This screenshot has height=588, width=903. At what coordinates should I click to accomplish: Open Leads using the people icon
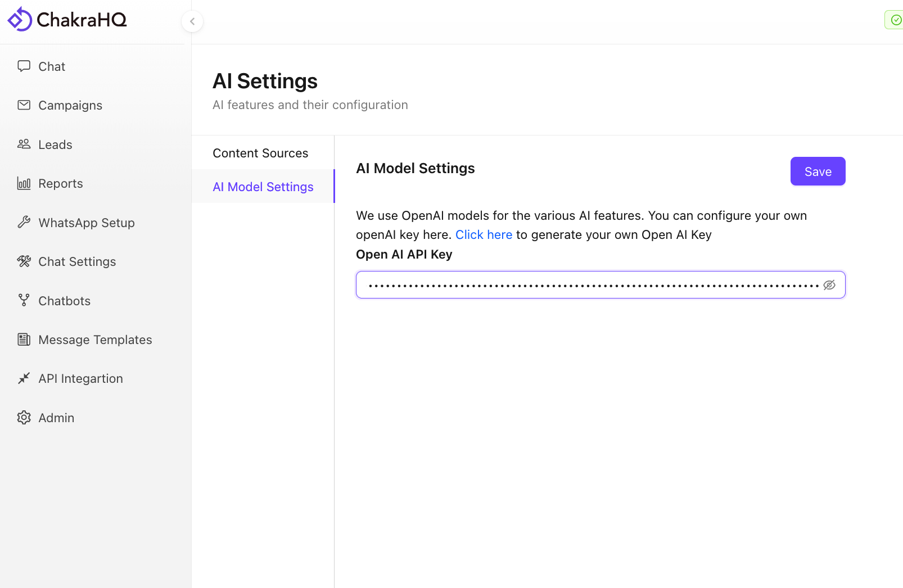tap(24, 144)
